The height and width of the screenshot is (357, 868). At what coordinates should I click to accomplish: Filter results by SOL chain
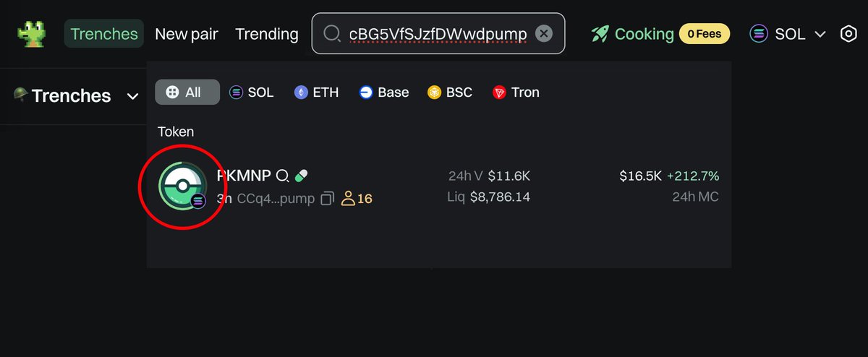(x=252, y=93)
